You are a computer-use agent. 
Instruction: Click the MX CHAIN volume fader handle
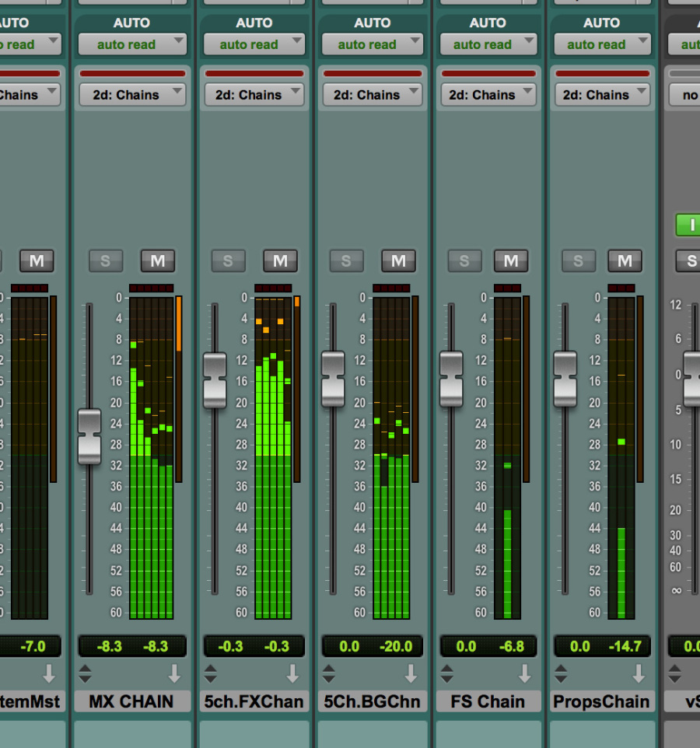pos(89,436)
